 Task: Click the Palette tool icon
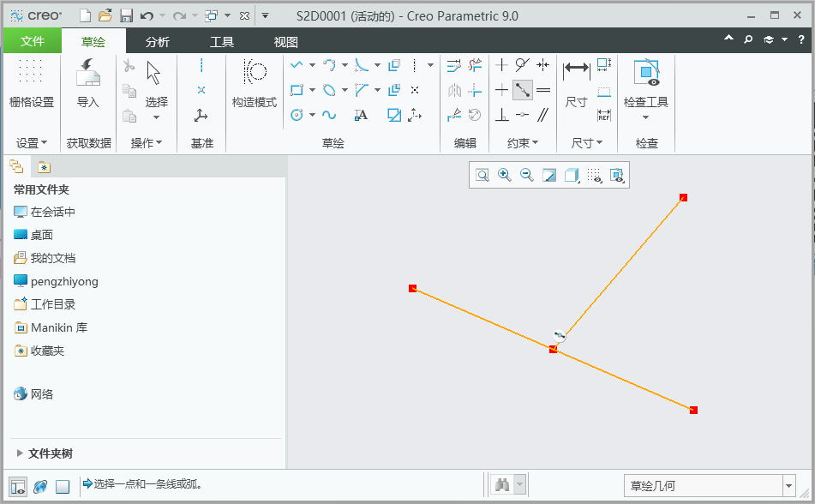[394, 115]
